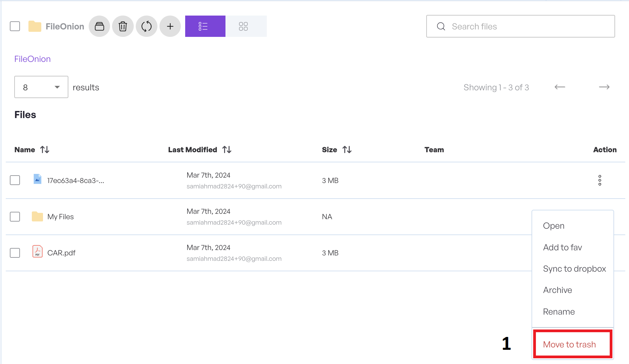Image resolution: width=629 pixels, height=364 pixels.
Task: Go to next page arrow
Action: (604, 87)
